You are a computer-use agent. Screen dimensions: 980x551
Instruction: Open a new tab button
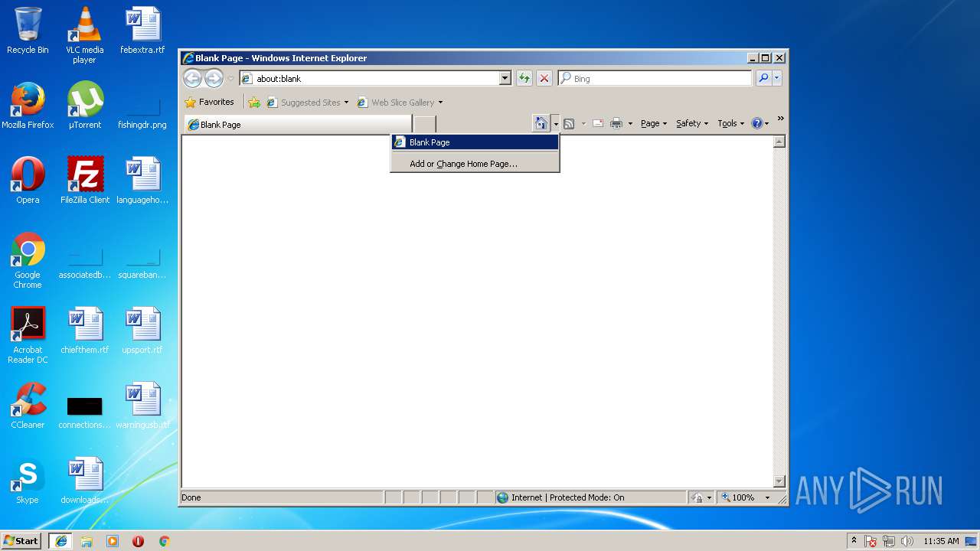click(x=424, y=125)
